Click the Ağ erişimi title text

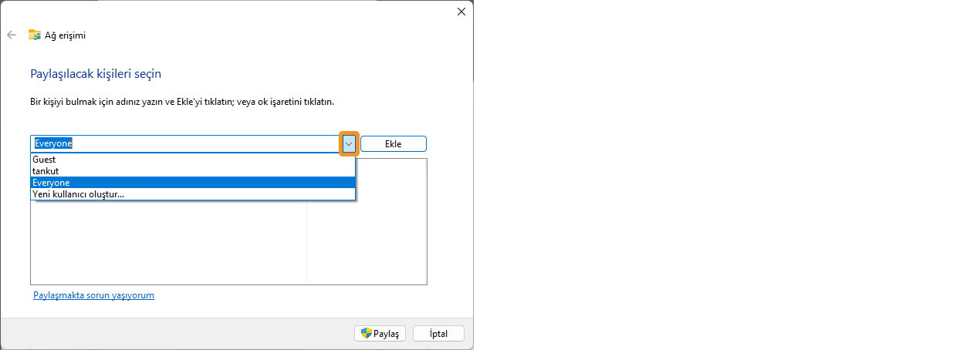(66, 35)
